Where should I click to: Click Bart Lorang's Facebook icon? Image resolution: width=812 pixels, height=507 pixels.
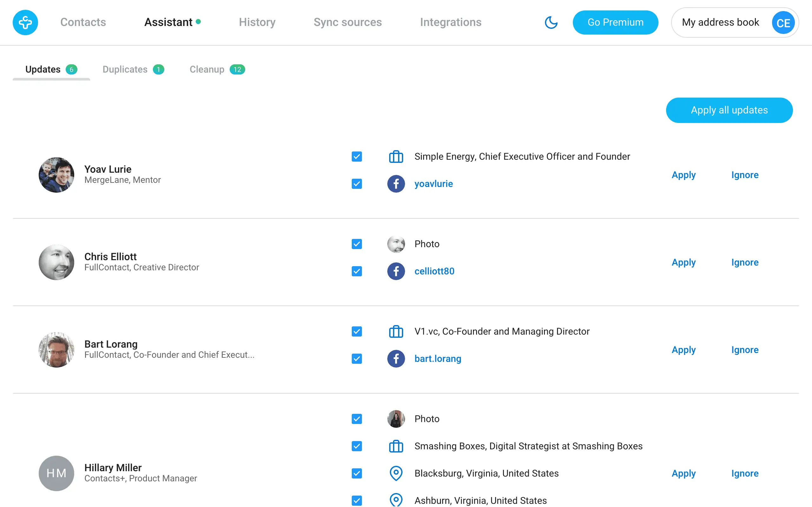(x=396, y=358)
